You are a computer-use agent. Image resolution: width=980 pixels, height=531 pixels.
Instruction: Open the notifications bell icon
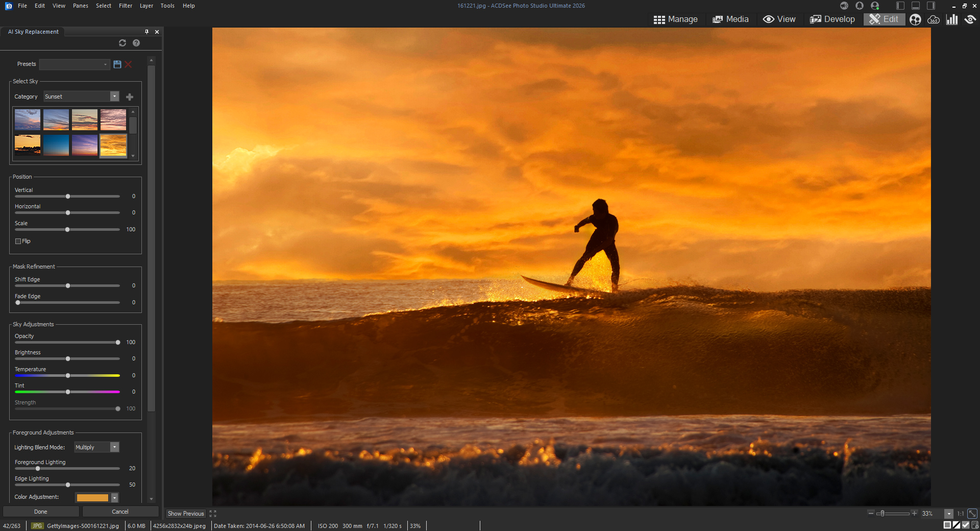(x=860, y=6)
